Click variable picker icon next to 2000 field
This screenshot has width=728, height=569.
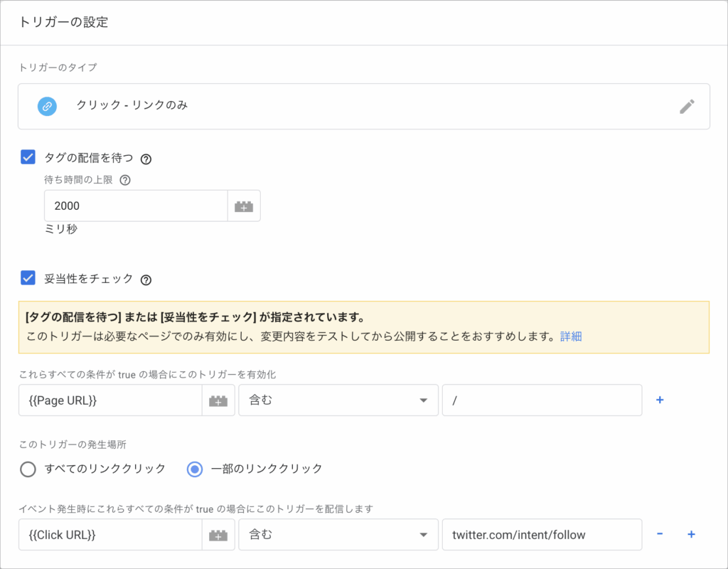point(244,206)
